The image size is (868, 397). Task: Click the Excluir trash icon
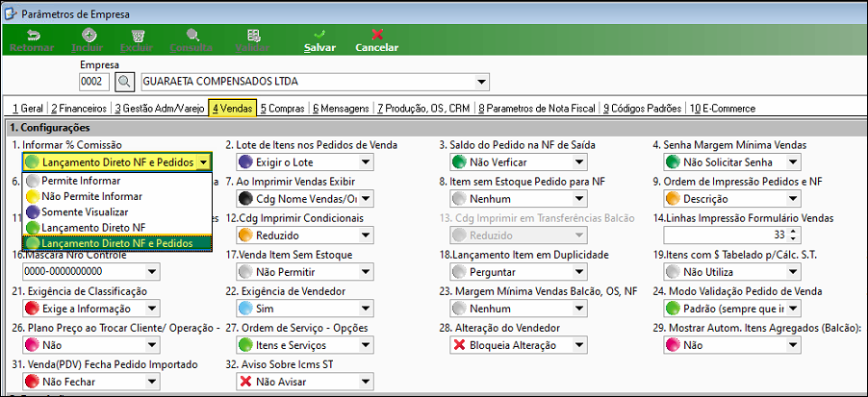click(138, 36)
